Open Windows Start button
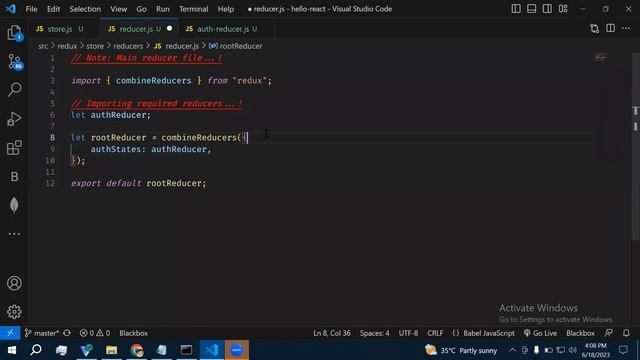The height and width of the screenshot is (360, 640). [11, 350]
